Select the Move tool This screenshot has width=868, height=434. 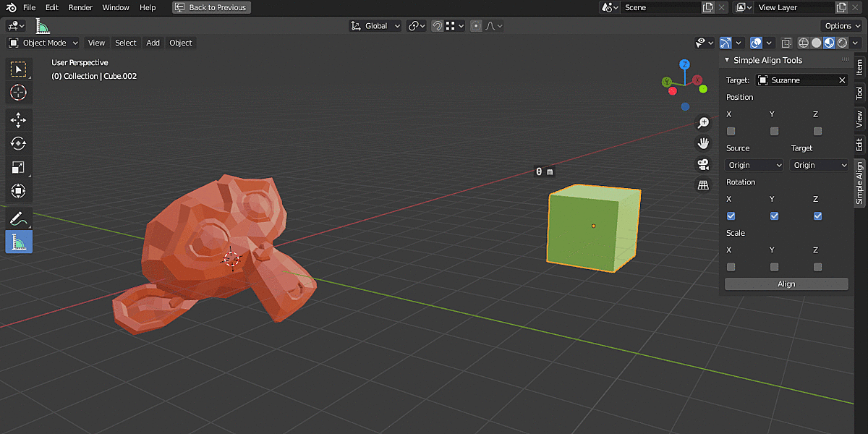19,120
